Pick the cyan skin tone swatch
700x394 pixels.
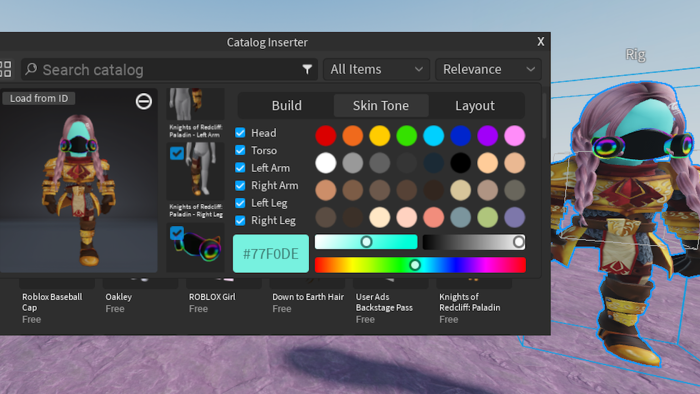[x=433, y=136]
